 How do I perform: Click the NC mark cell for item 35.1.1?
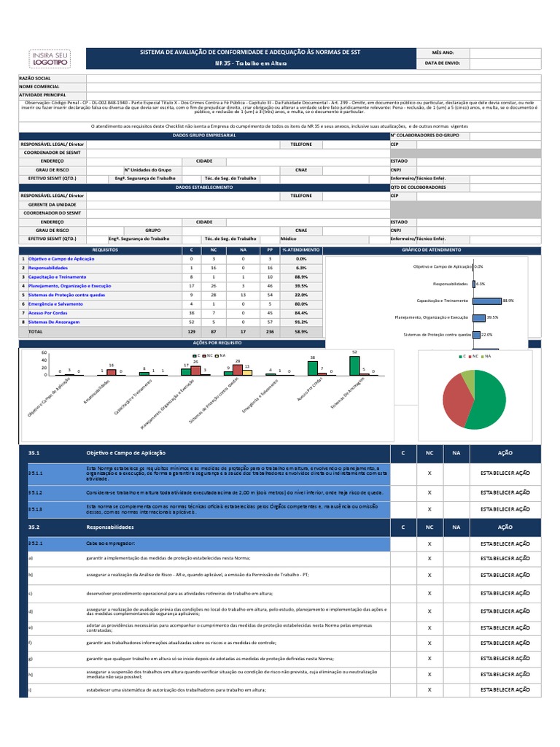pos(429,473)
